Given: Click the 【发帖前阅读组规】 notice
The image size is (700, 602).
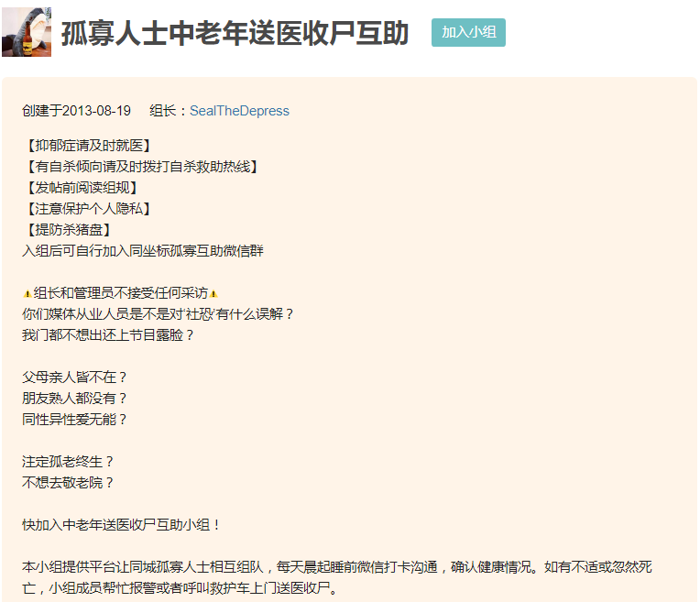Looking at the screenshot, I should click(86, 188).
